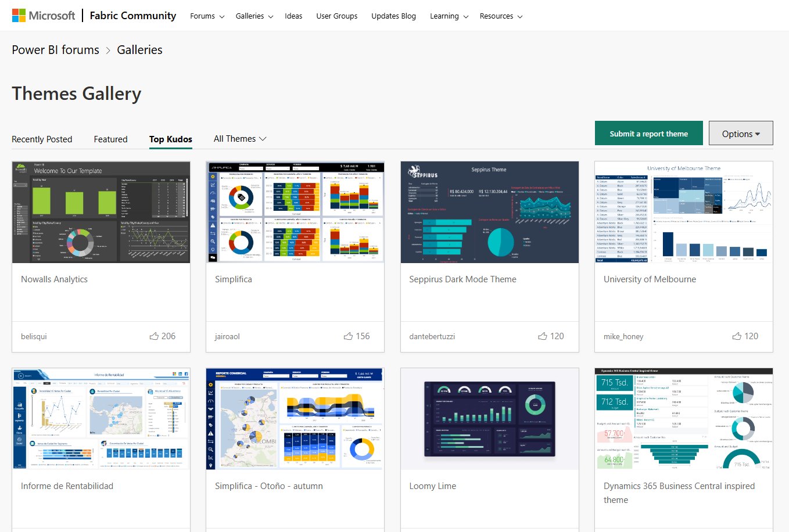Click Submit a report theme button
789x532 pixels.
pyautogui.click(x=648, y=134)
